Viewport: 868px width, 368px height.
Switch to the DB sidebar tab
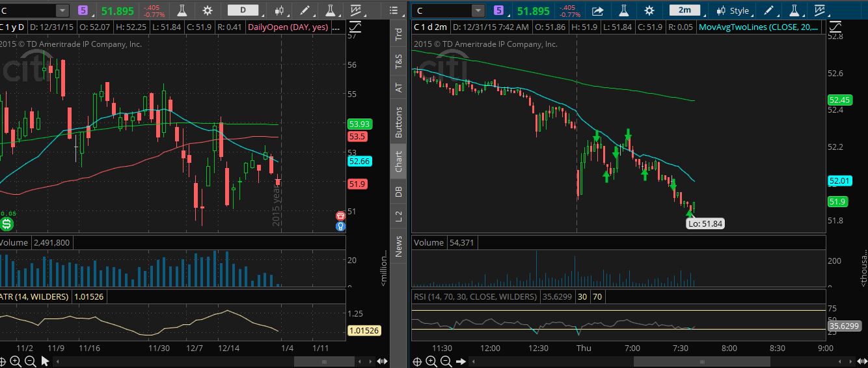[399, 191]
